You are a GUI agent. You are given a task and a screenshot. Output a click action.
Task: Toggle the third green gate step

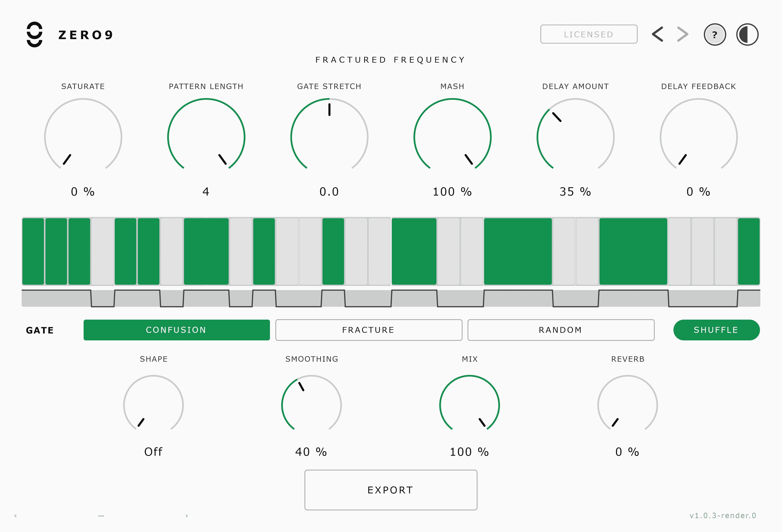coord(79,251)
